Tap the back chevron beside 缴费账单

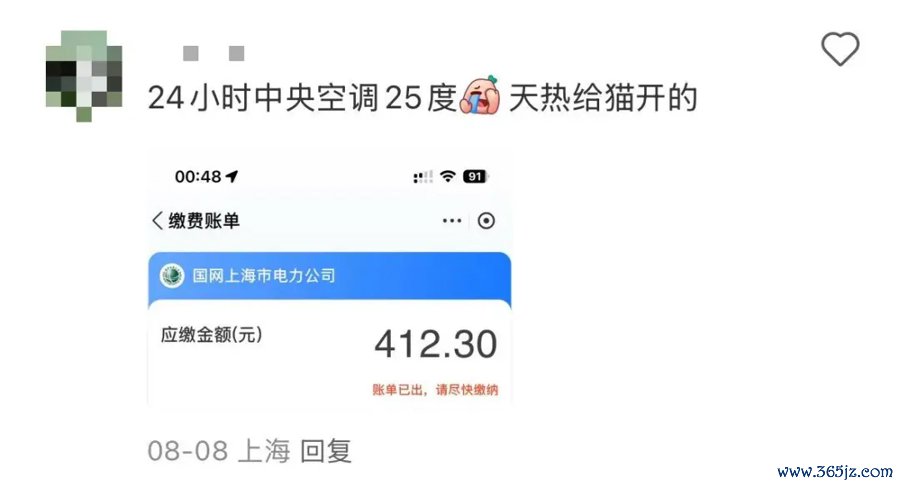point(157,221)
